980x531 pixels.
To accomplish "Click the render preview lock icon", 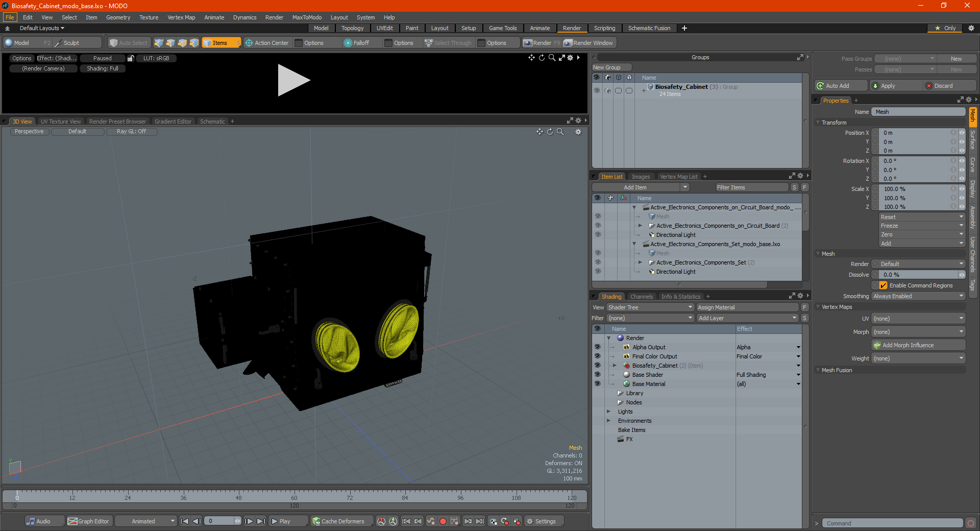I will point(131,58).
